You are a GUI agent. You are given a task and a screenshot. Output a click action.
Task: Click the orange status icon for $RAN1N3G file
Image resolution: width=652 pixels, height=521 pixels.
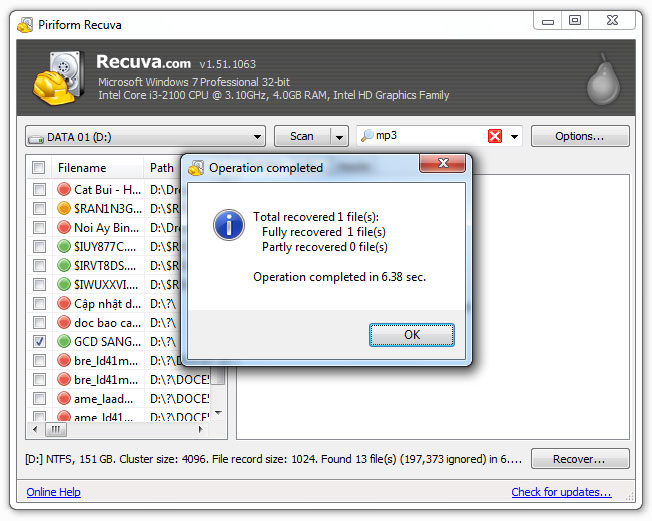[64, 209]
